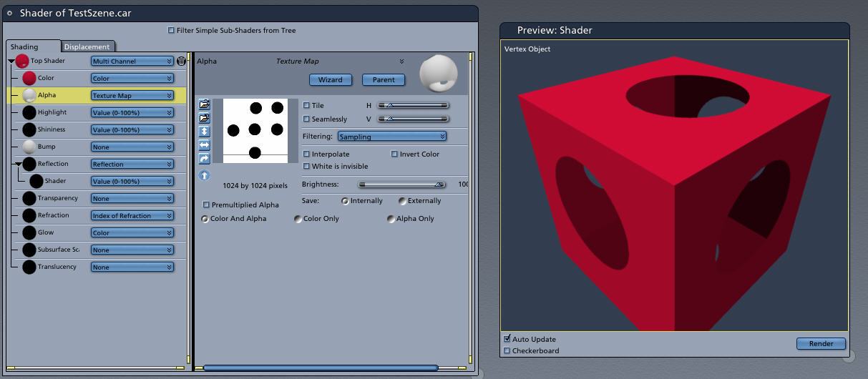
Task: Switch to the Displacement tab
Action: pos(87,47)
